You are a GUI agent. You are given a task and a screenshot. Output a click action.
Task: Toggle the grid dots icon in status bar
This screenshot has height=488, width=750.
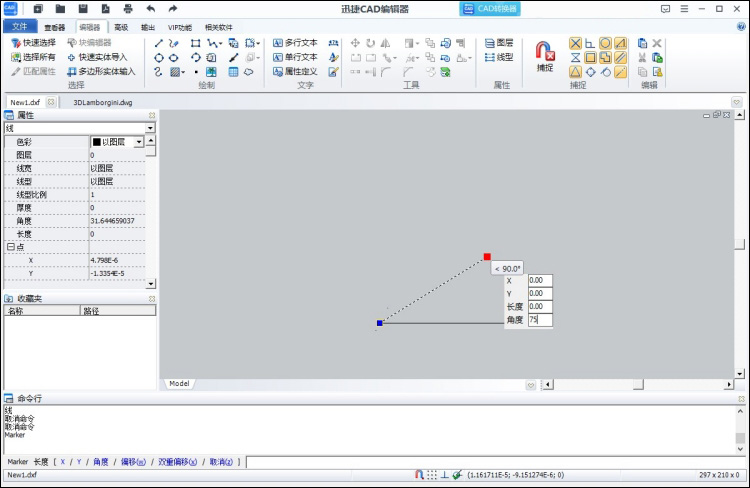[432, 475]
